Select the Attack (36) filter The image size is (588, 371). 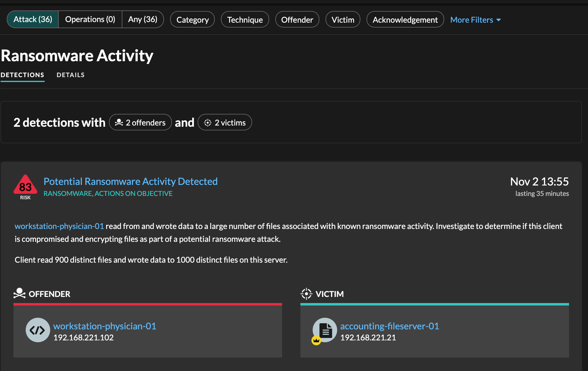(33, 20)
